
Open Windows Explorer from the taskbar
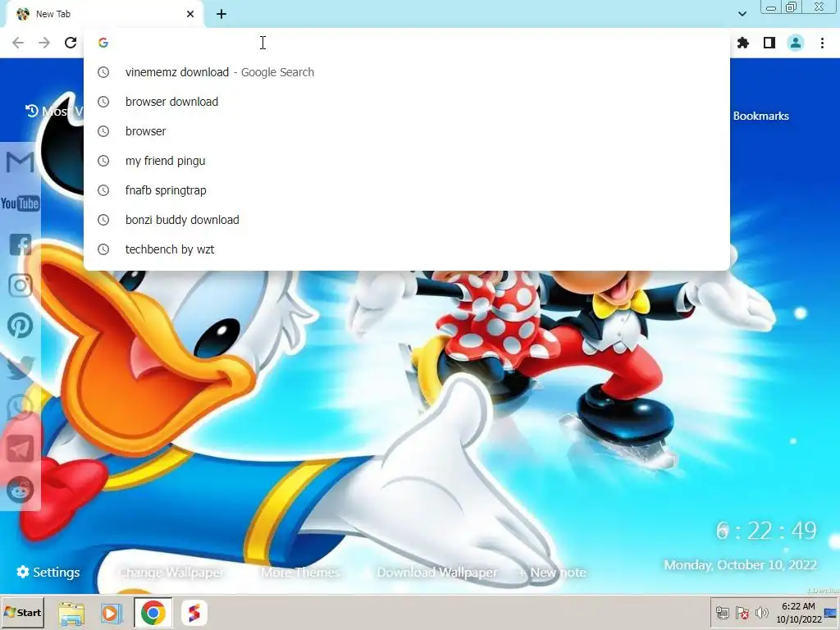tap(71, 613)
